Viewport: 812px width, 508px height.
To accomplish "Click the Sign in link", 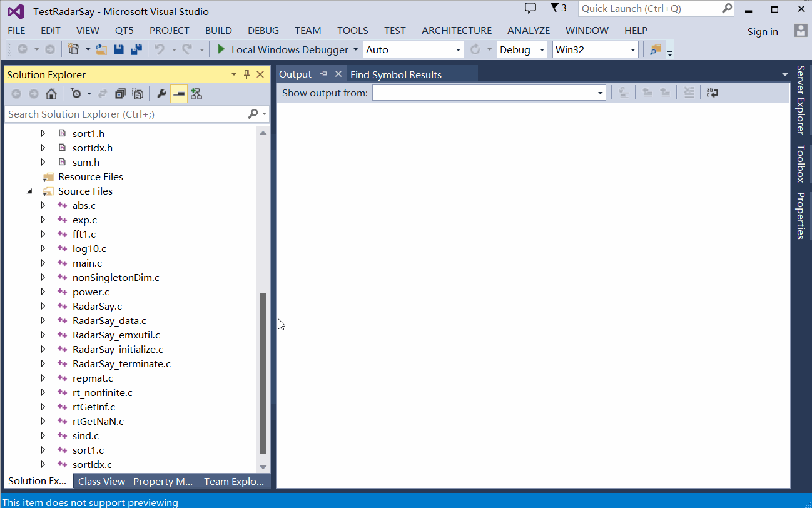I will click(x=762, y=31).
